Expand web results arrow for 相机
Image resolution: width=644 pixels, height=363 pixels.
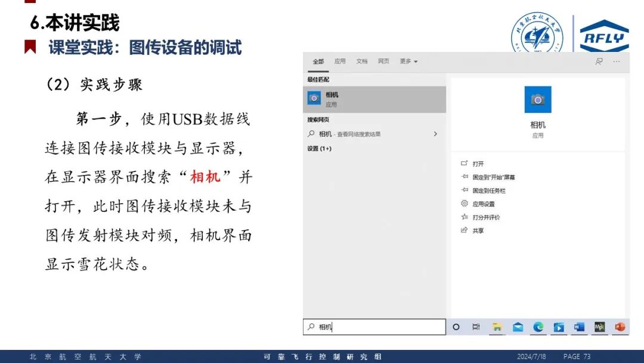tap(435, 134)
